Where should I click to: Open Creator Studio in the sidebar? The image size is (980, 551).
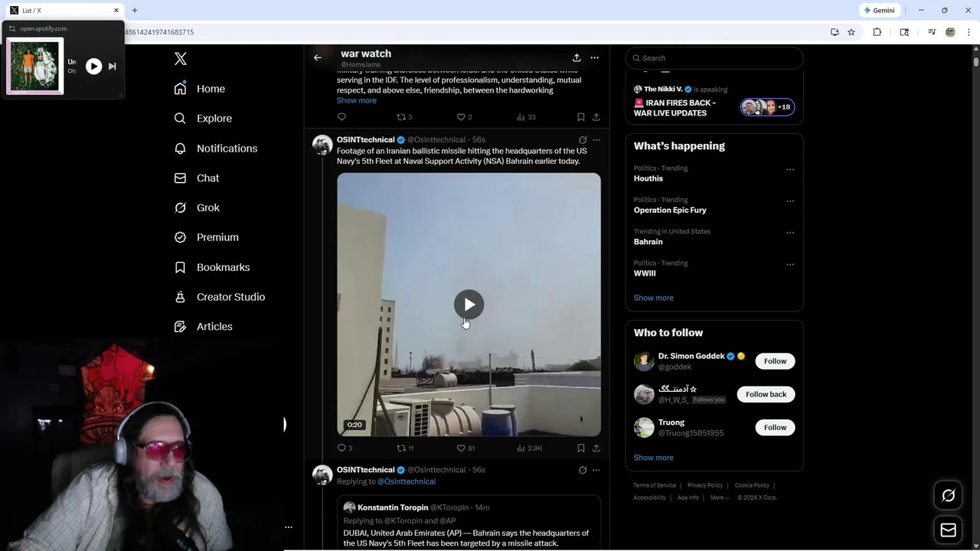click(x=220, y=297)
